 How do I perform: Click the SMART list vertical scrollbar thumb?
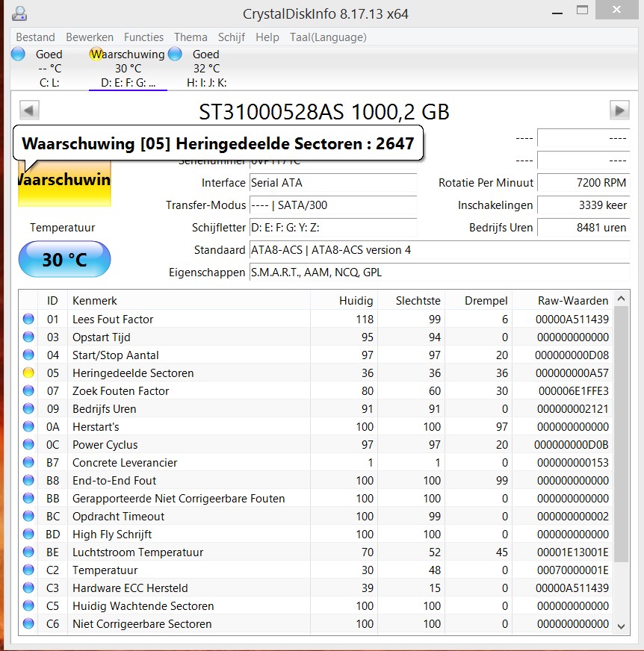coord(621,434)
